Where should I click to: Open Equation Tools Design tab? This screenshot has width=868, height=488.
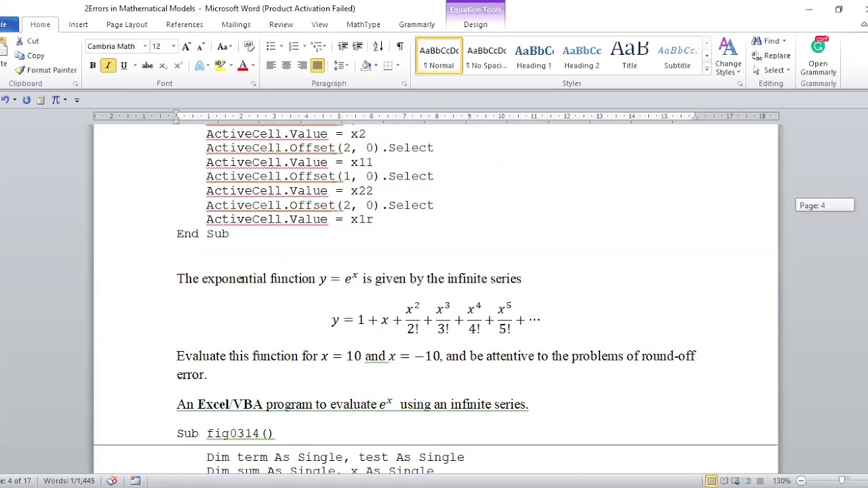coord(475,24)
